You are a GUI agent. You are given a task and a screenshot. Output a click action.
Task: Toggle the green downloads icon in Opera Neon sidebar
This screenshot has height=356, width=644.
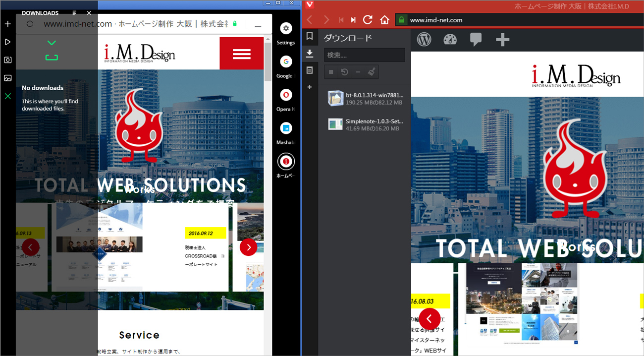click(x=8, y=96)
